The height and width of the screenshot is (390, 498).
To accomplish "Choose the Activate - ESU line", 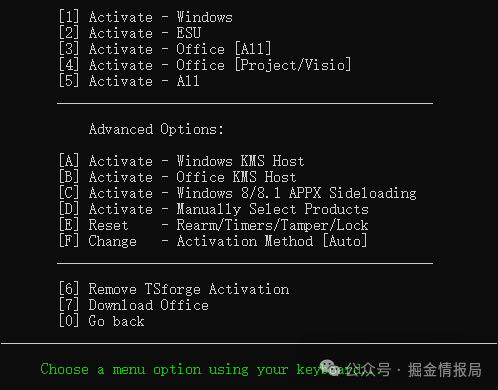I will 130,33.
